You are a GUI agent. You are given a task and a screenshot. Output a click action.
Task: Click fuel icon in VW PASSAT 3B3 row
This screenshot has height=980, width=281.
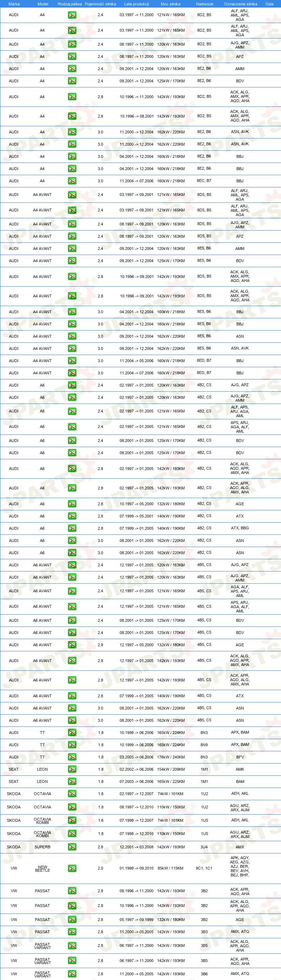click(x=72, y=932)
